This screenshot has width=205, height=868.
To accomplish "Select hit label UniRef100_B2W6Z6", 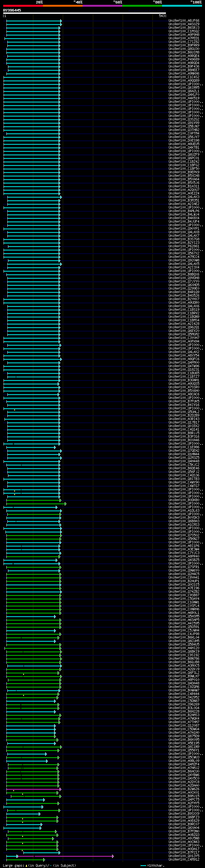I will click(x=184, y=789).
